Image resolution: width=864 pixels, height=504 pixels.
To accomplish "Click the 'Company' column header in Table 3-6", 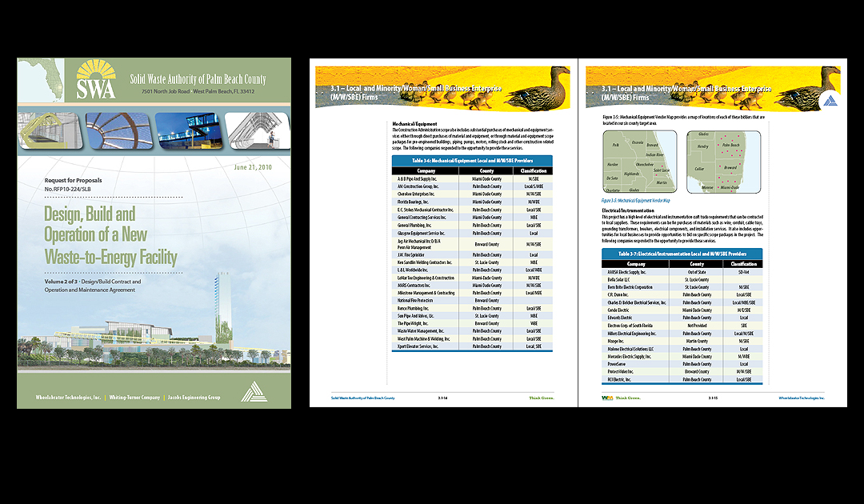I will tap(426, 170).
